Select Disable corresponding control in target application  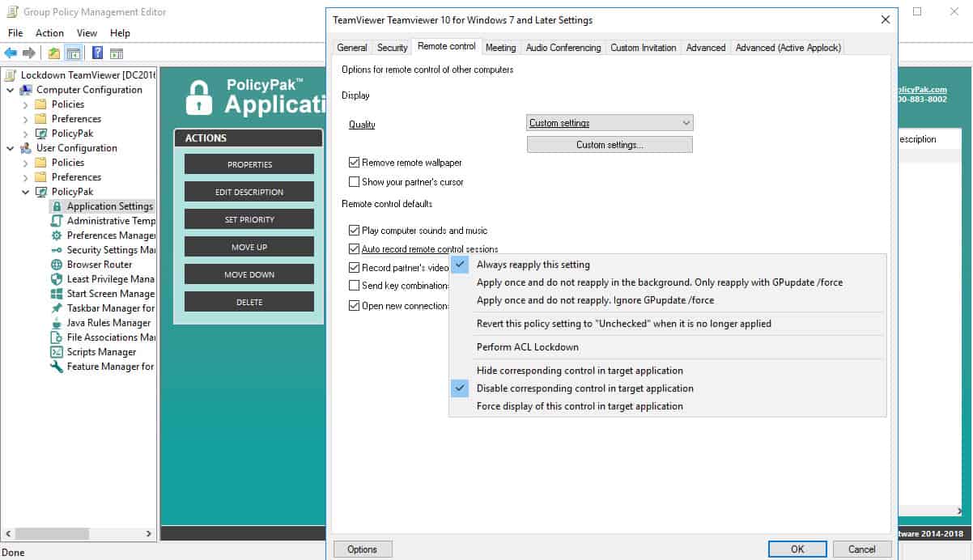click(x=668, y=388)
